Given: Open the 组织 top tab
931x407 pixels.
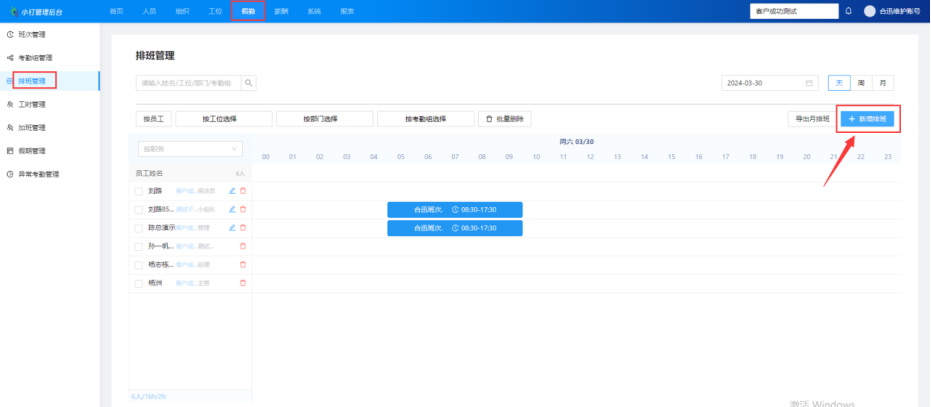Looking at the screenshot, I should coord(182,11).
